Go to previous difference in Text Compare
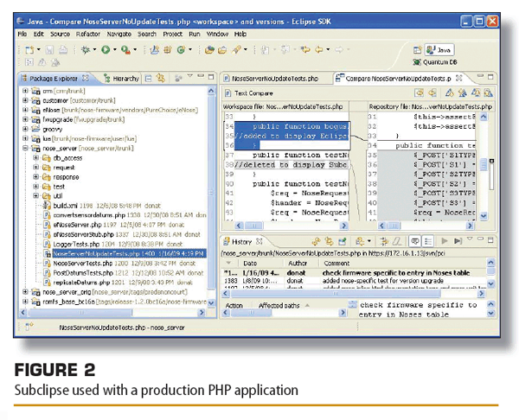The height and width of the screenshot is (420, 519). click(x=462, y=93)
